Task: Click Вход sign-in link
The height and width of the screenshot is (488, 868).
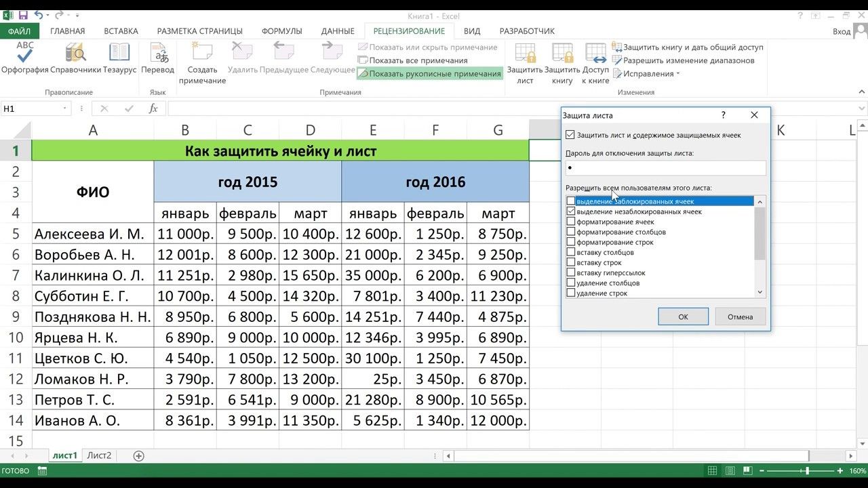Action: (841, 31)
